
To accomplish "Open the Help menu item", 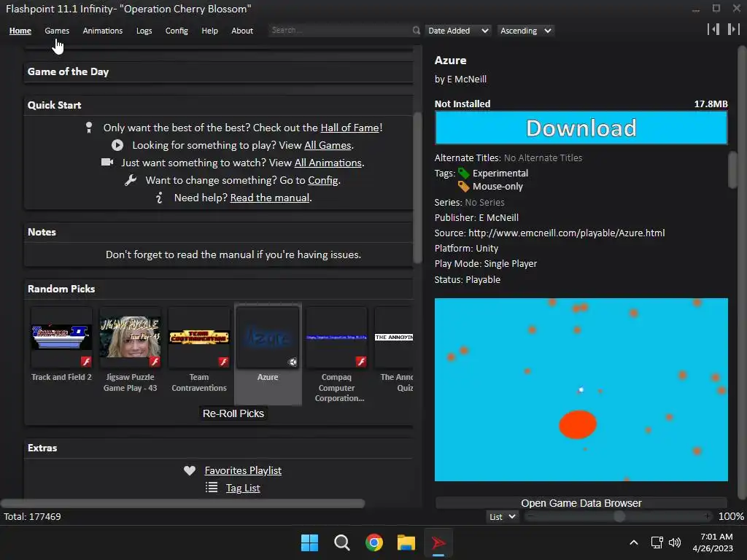I will tap(209, 31).
